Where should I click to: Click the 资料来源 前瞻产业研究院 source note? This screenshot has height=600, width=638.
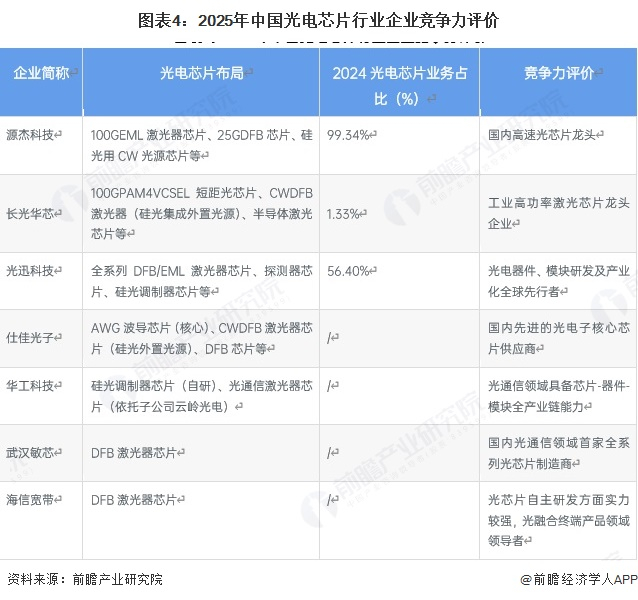pos(85,579)
